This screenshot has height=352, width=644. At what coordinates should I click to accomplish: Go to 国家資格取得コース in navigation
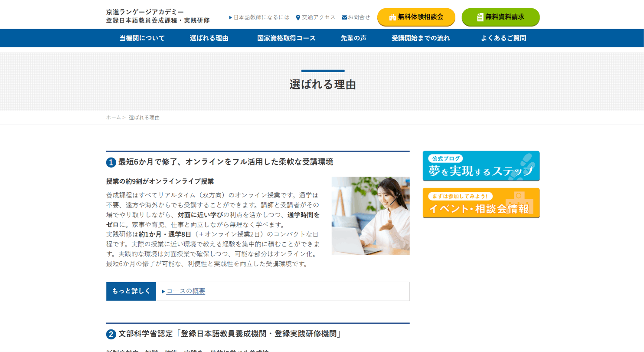click(x=286, y=38)
